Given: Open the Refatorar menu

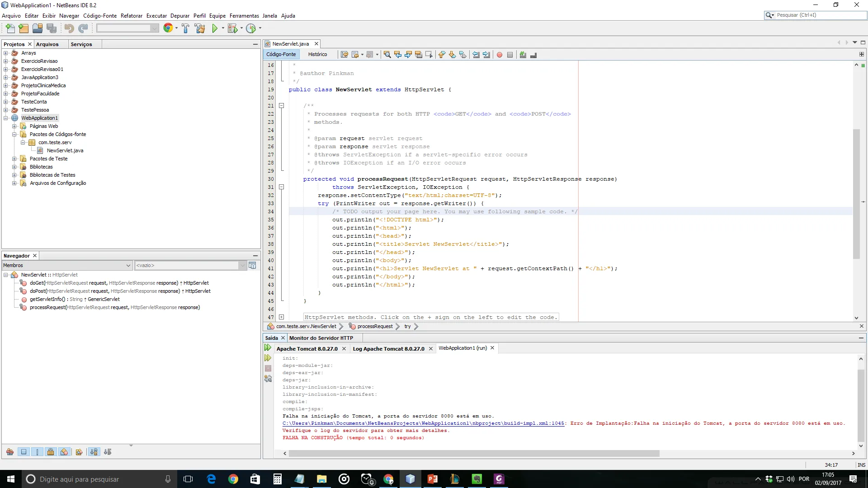Looking at the screenshot, I should pyautogui.click(x=131, y=16).
